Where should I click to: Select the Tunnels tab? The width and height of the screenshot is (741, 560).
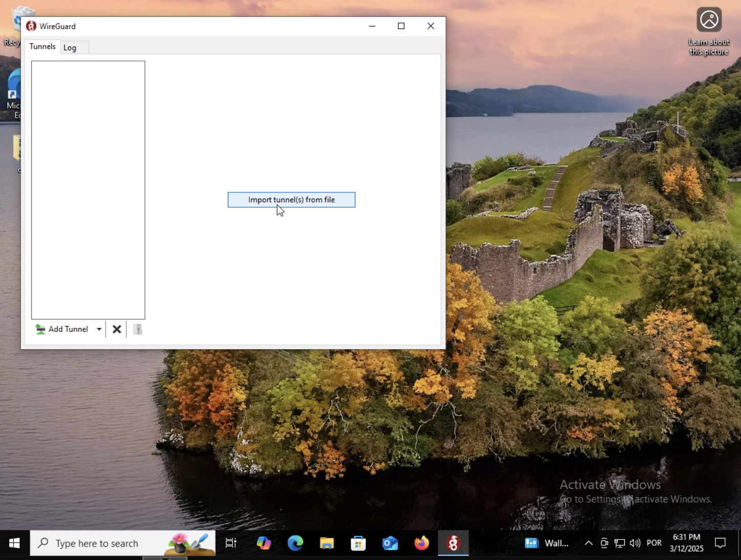coord(43,47)
